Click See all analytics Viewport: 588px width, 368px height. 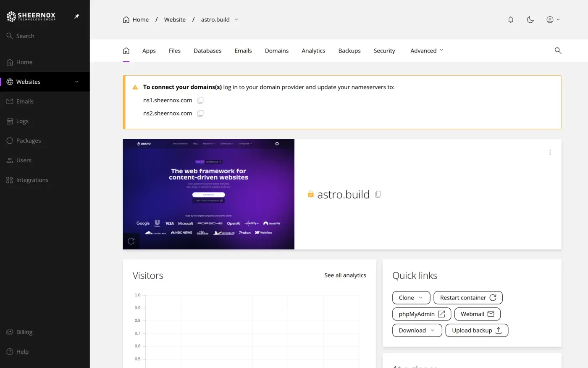345,275
